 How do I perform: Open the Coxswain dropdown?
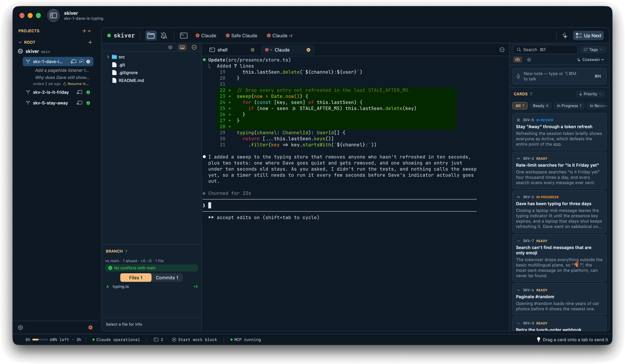590,60
